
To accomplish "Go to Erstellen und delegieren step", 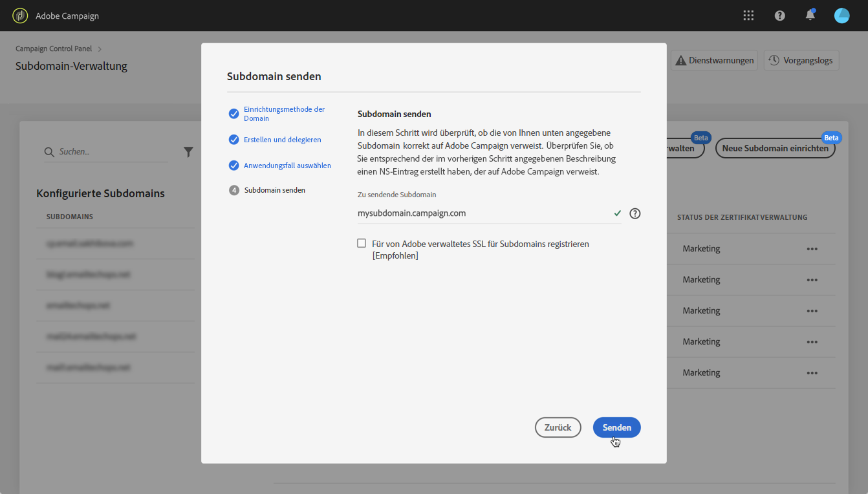I will [282, 140].
